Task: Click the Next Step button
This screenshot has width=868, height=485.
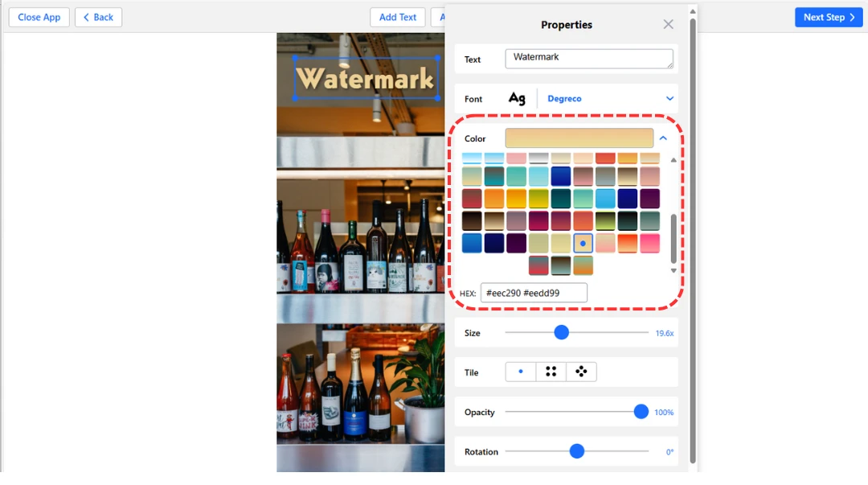Action: click(x=828, y=18)
